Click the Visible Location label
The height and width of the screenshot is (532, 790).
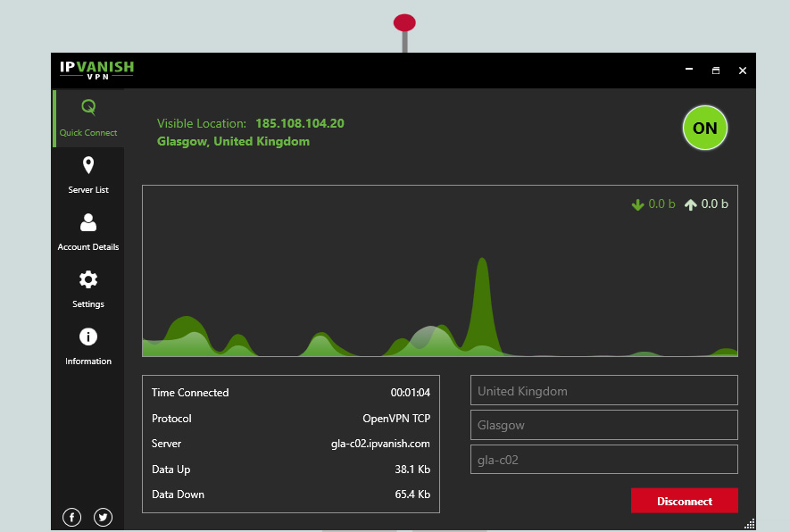pos(202,123)
